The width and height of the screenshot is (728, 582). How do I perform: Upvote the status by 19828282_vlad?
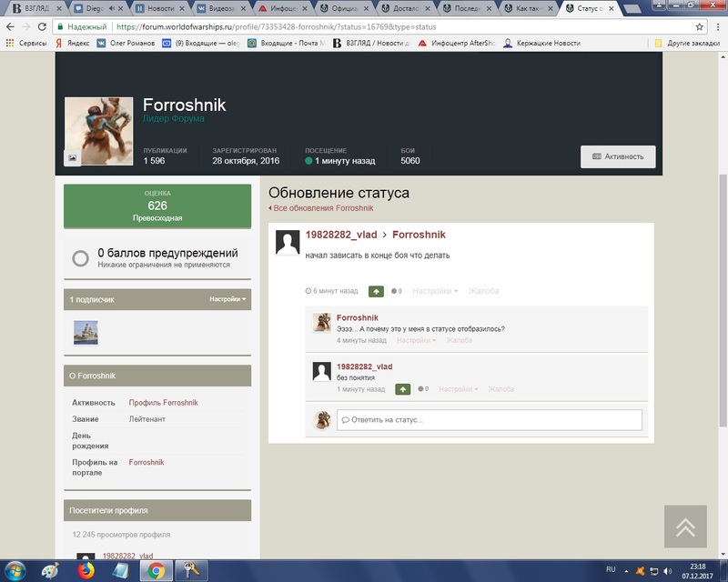(376, 292)
